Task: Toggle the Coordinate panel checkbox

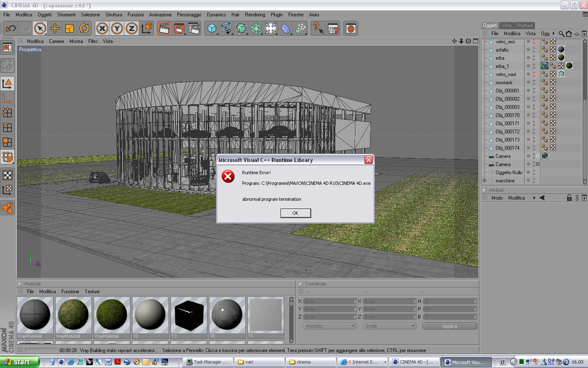Action: [x=301, y=284]
